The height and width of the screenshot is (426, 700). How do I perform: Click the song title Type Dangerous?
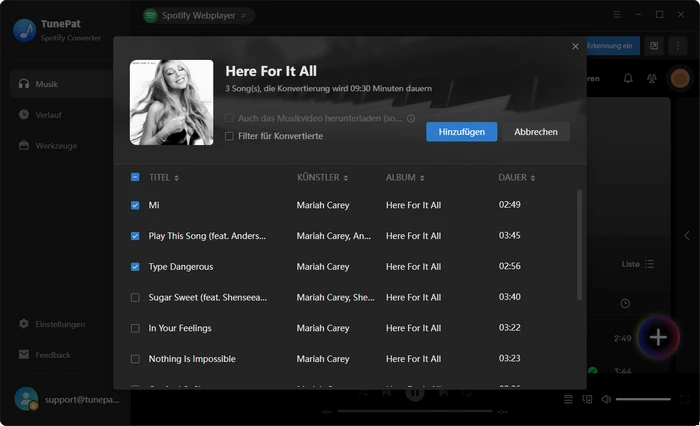181,267
